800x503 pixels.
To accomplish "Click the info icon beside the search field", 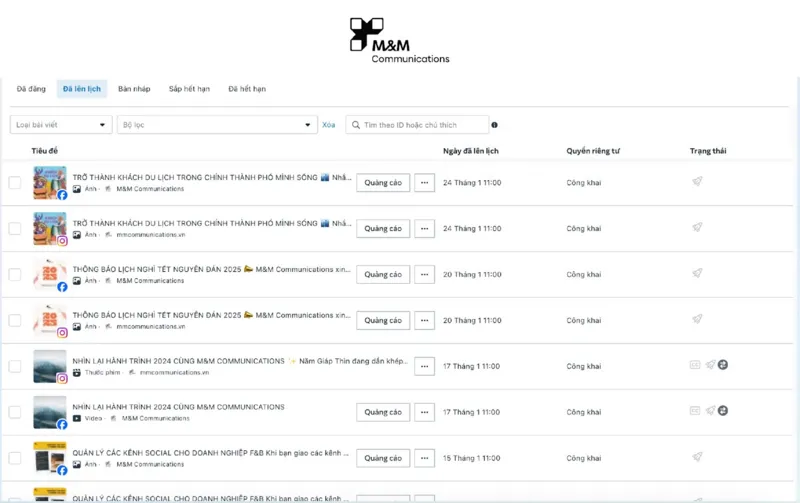I will point(494,125).
